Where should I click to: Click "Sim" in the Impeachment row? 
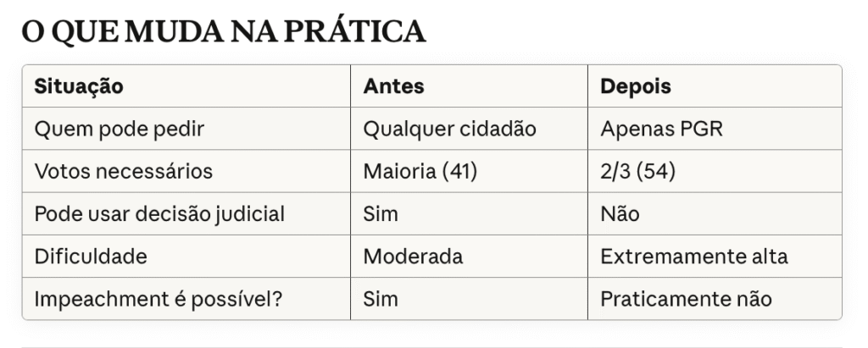click(x=381, y=299)
